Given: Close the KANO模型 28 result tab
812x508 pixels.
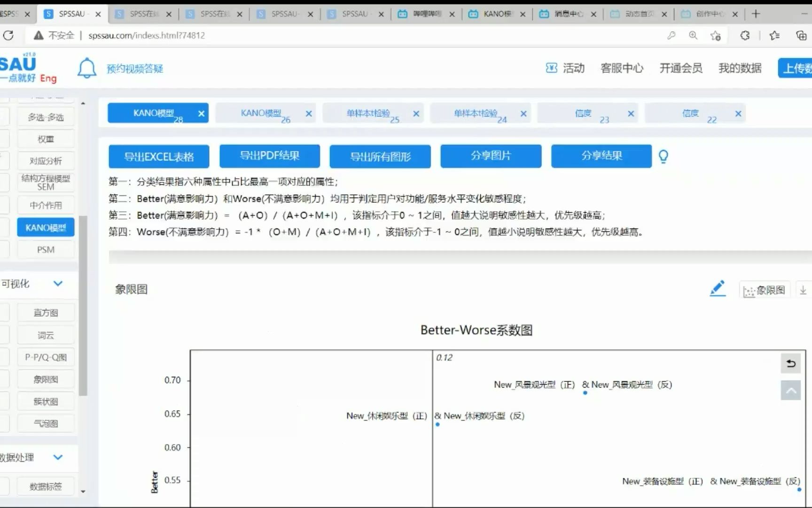Looking at the screenshot, I should point(201,113).
